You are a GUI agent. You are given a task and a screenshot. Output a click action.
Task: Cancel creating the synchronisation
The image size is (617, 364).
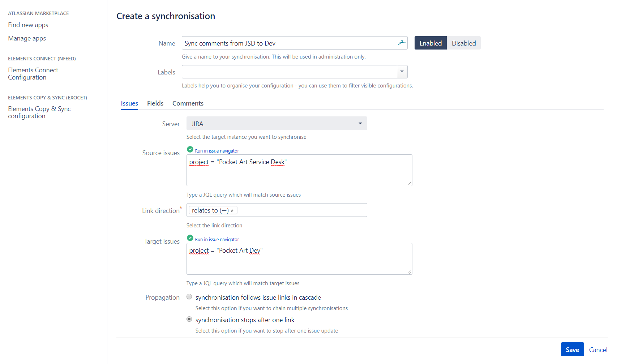[x=598, y=350]
